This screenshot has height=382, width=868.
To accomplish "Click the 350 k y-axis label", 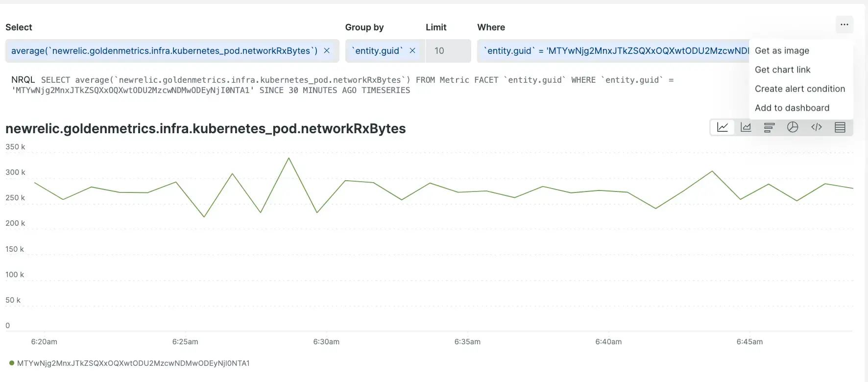I will (x=15, y=147).
